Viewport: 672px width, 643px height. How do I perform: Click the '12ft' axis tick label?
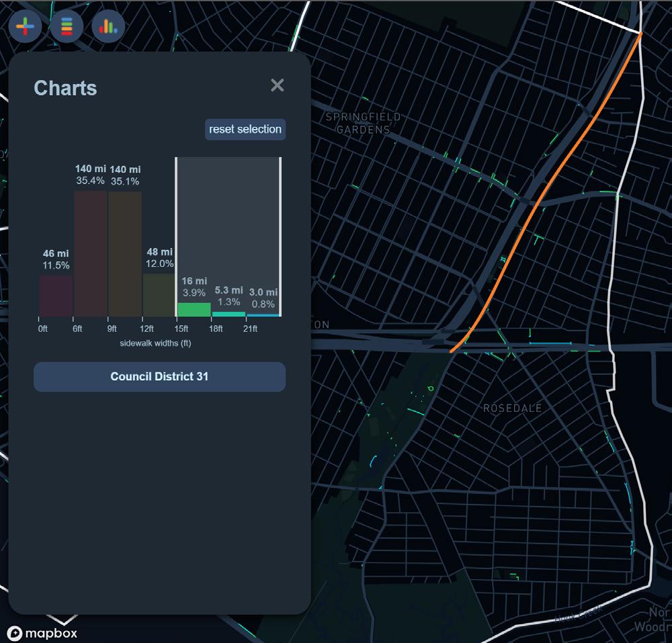point(146,329)
